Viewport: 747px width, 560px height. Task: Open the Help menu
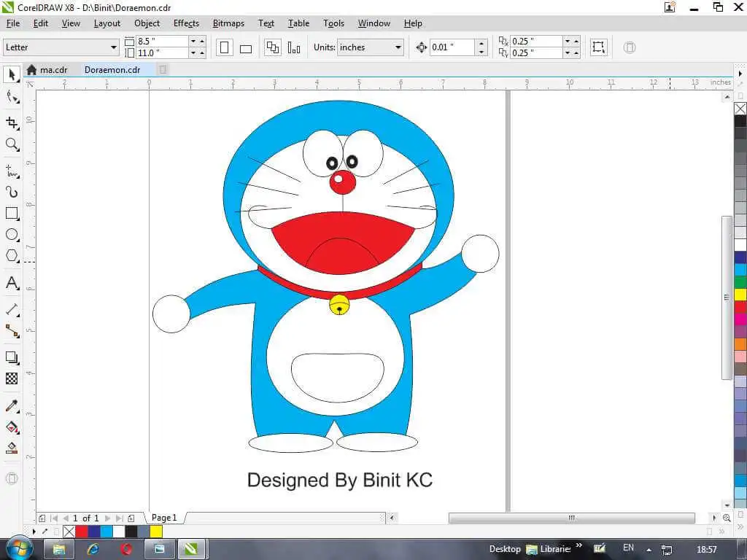coord(413,23)
